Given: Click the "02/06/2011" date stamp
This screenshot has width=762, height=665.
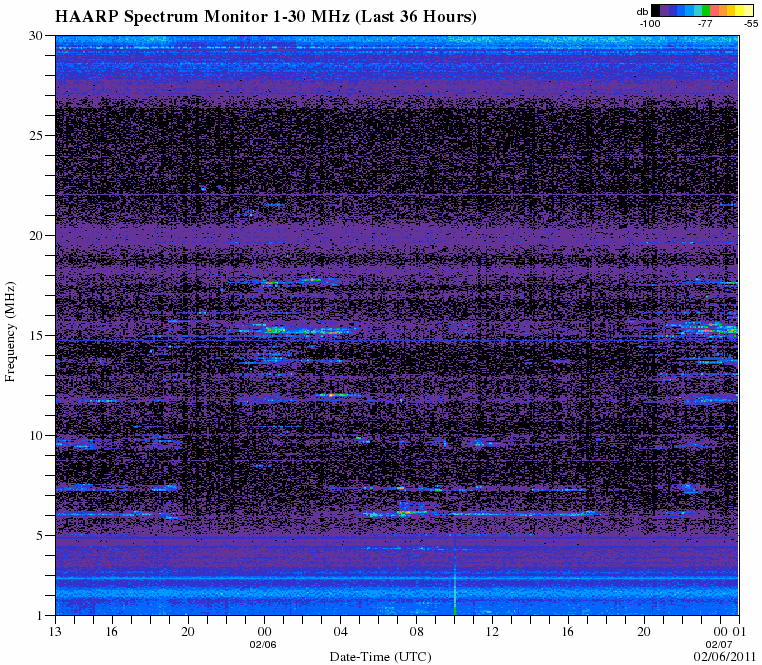Looking at the screenshot, I should click(x=724, y=657).
